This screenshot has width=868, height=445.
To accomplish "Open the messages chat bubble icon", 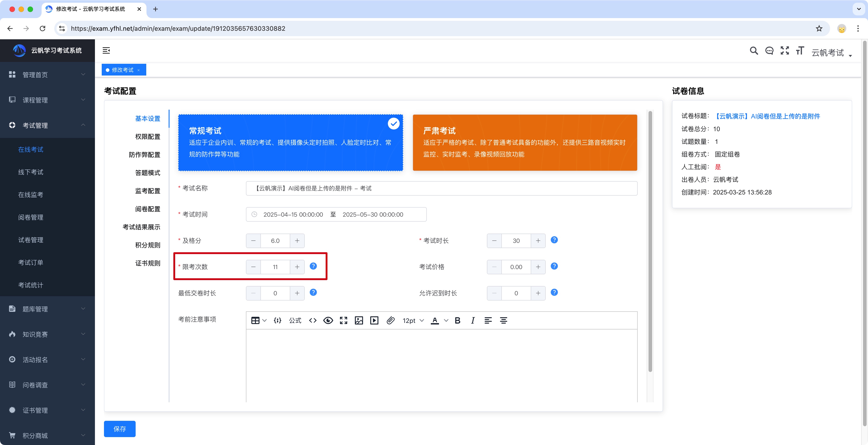I will pyautogui.click(x=769, y=51).
